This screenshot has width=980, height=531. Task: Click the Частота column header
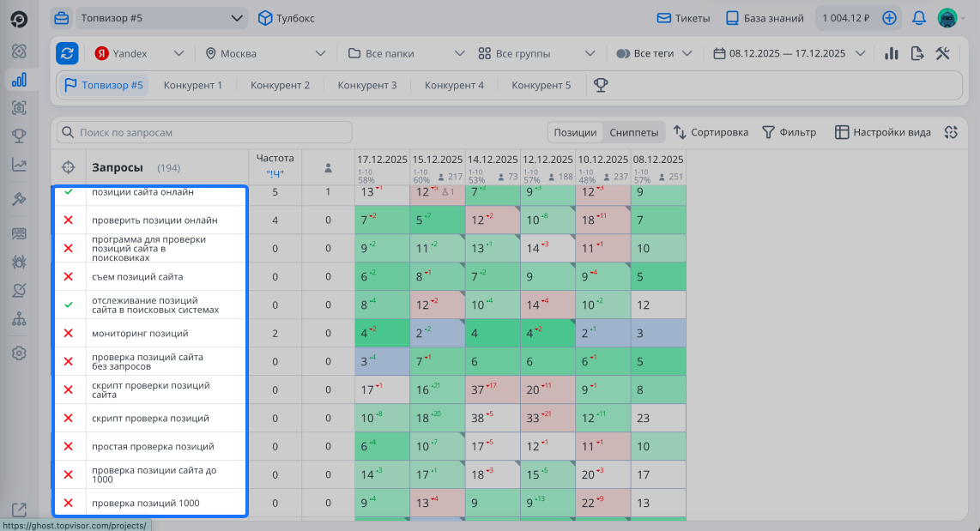coord(275,158)
